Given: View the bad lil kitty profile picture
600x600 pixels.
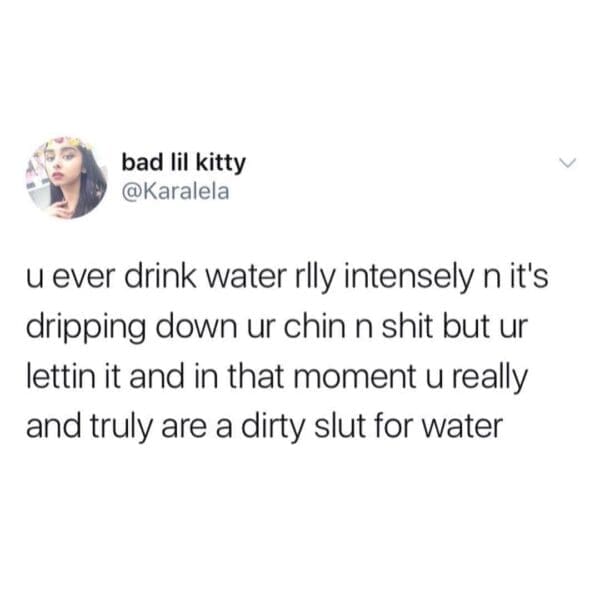Looking at the screenshot, I should tap(67, 177).
